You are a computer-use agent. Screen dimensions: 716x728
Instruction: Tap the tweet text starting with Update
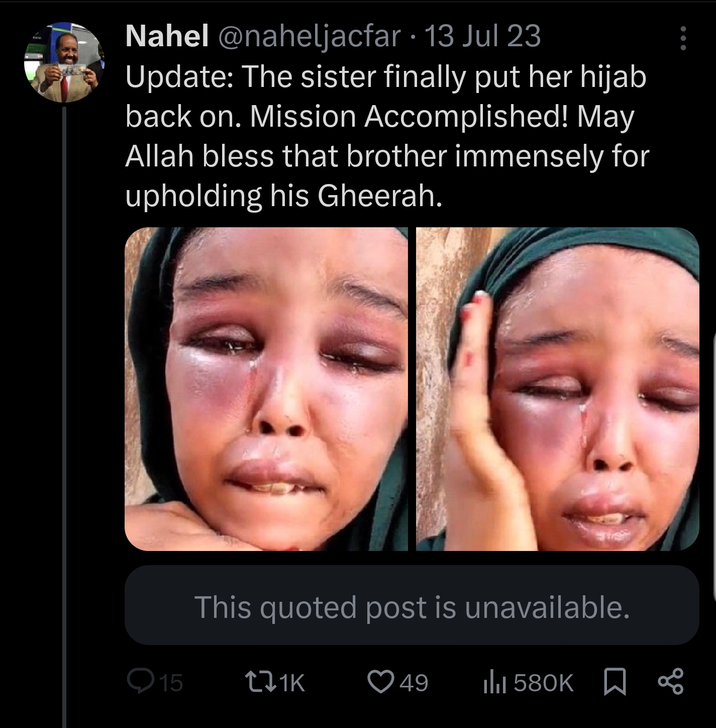pyautogui.click(x=387, y=136)
